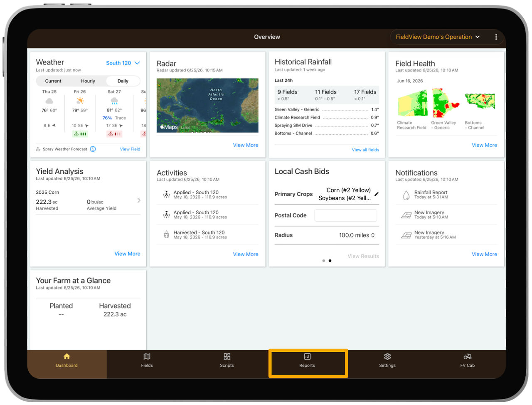Open the FieldView Demo's Operation dropdown

tap(438, 37)
